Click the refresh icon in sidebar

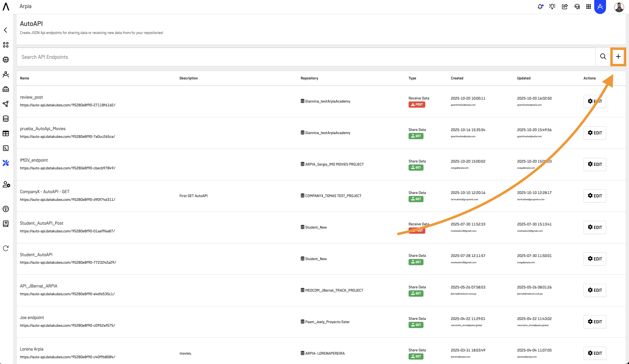point(6,248)
